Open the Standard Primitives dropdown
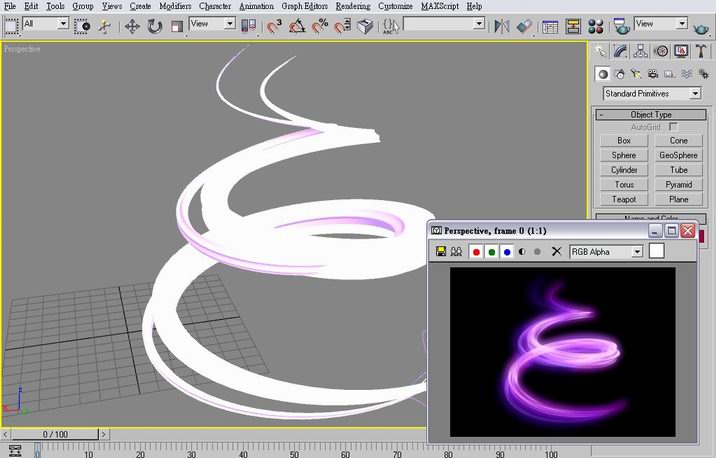This screenshot has height=458, width=716. (x=651, y=94)
